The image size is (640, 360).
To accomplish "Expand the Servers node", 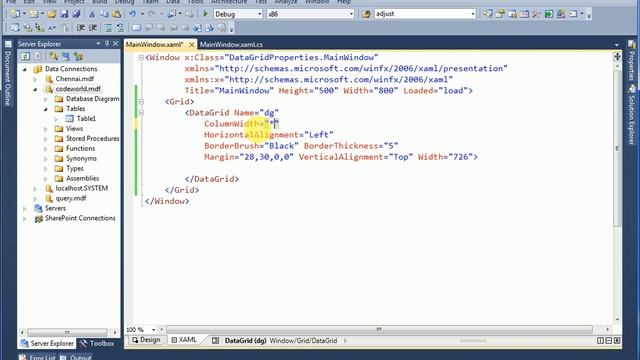I will (25, 209).
